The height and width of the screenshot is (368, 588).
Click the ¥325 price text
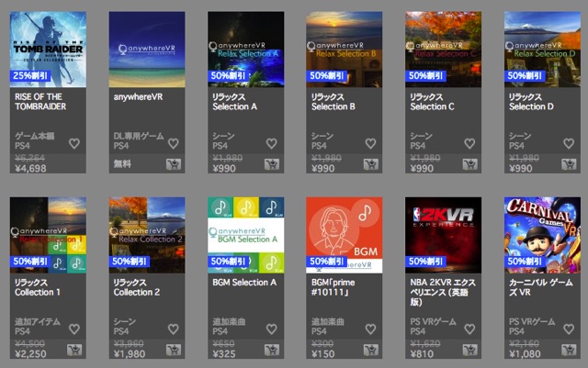[224, 353]
